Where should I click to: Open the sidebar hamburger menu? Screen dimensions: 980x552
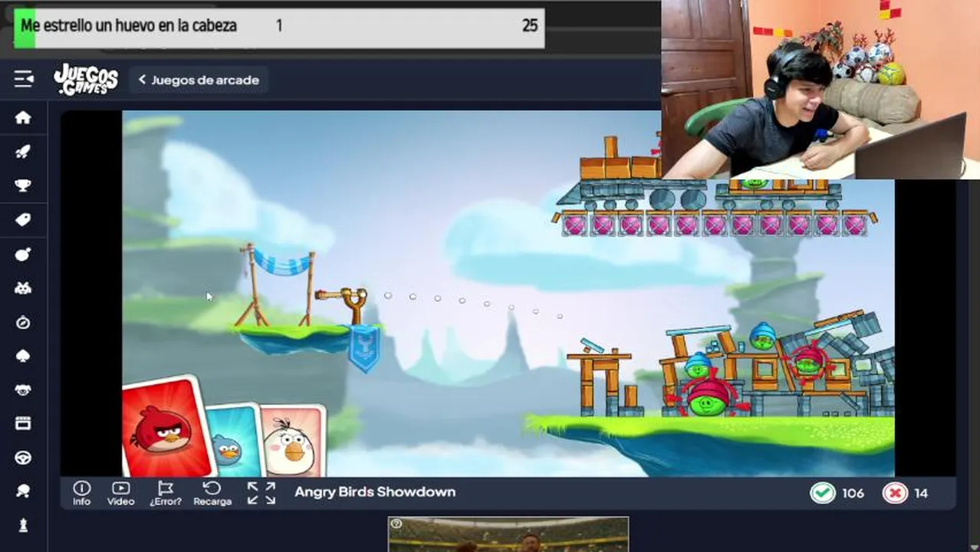(x=24, y=79)
